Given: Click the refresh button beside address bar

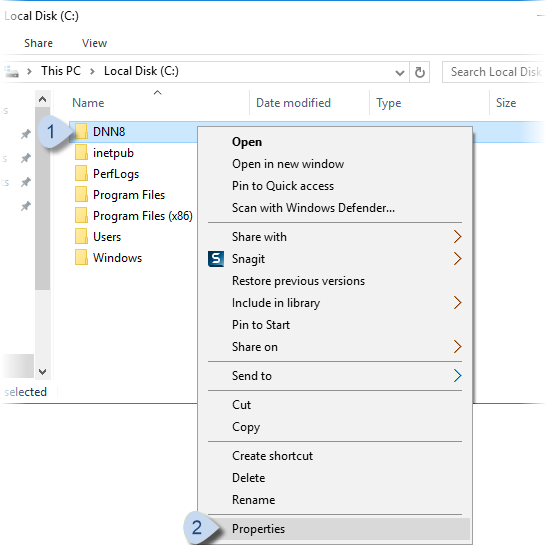Looking at the screenshot, I should [420, 72].
